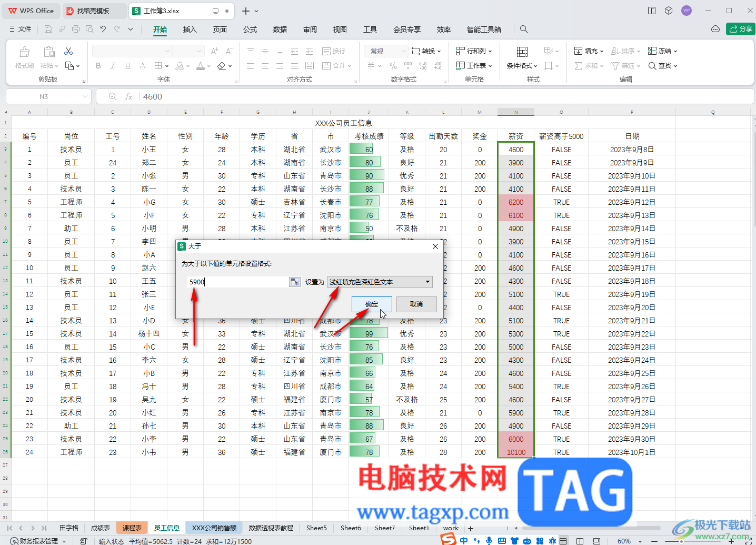Click the Sogou input method S icon
The width and height of the screenshot is (756, 545).
point(448,539)
